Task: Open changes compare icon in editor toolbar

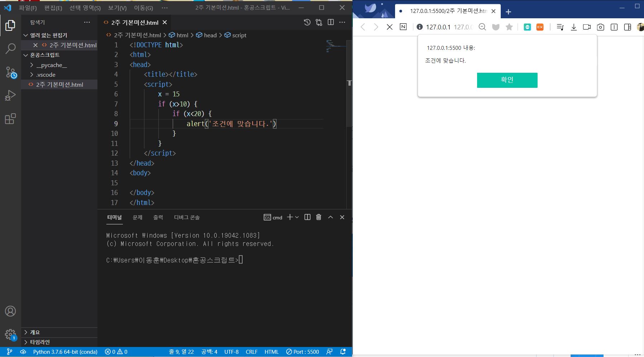Action: click(319, 22)
